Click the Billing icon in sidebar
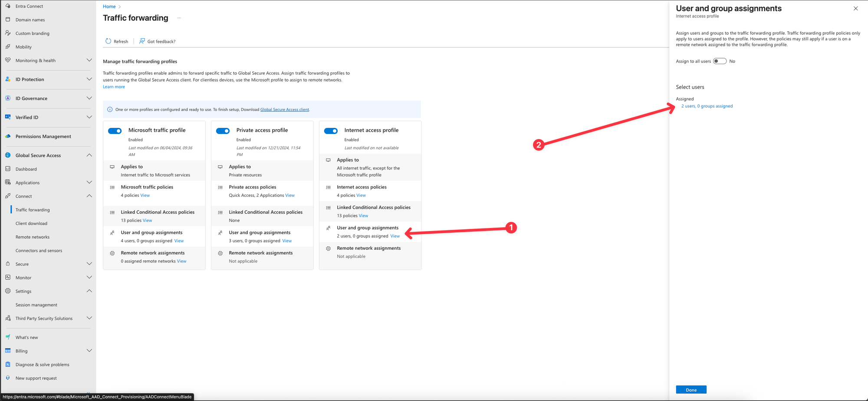 (8, 351)
